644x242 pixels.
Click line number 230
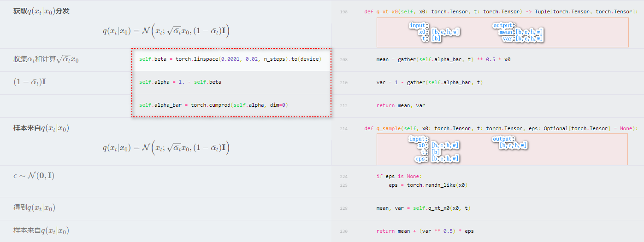(343, 231)
